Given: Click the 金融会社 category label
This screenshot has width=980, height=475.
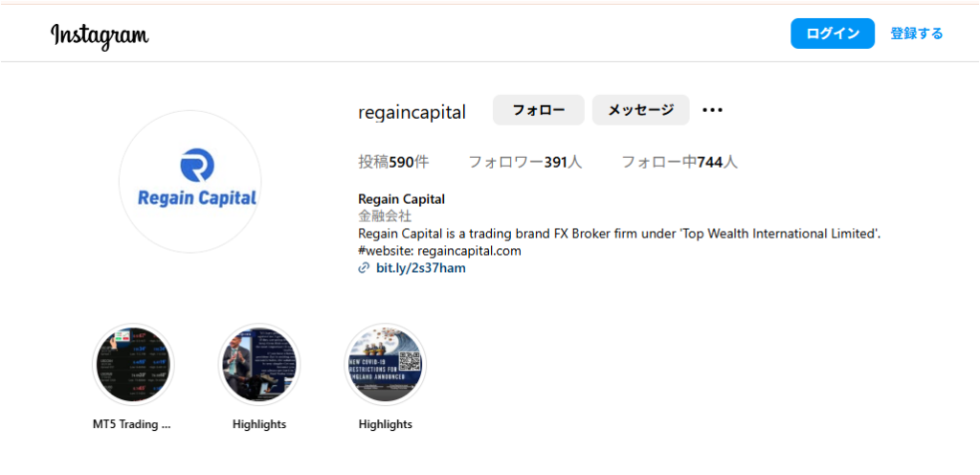Looking at the screenshot, I should [x=385, y=216].
